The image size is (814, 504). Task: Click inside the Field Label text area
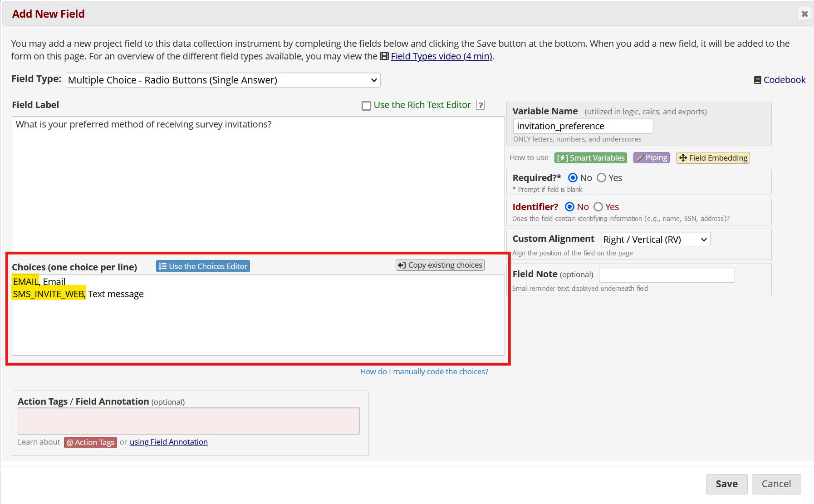click(258, 184)
